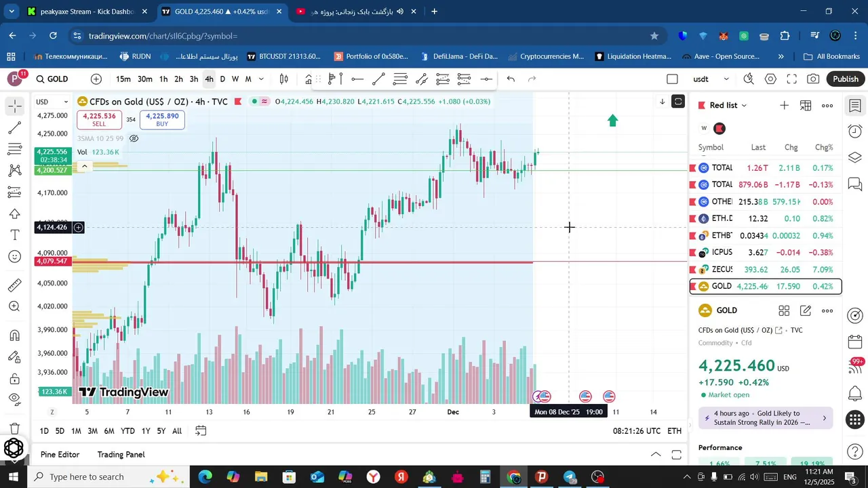Select the trend line drawing tool
The image size is (868, 488).
15,127
